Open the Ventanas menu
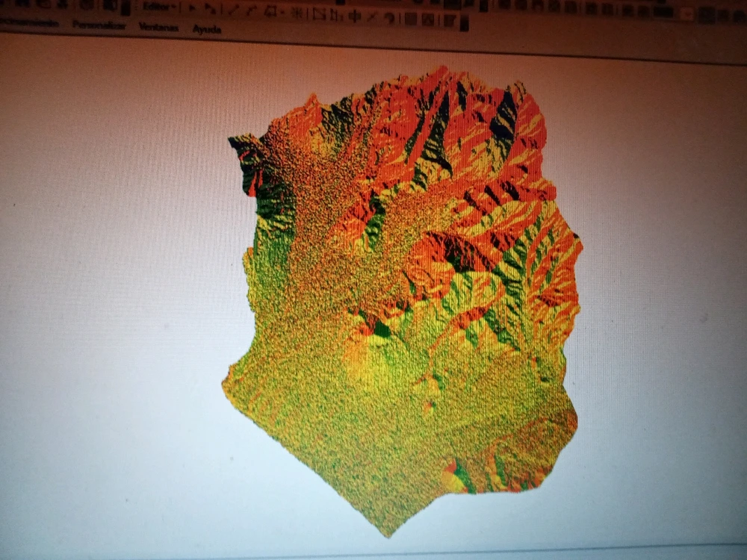The width and height of the screenshot is (747, 560). tap(158, 27)
